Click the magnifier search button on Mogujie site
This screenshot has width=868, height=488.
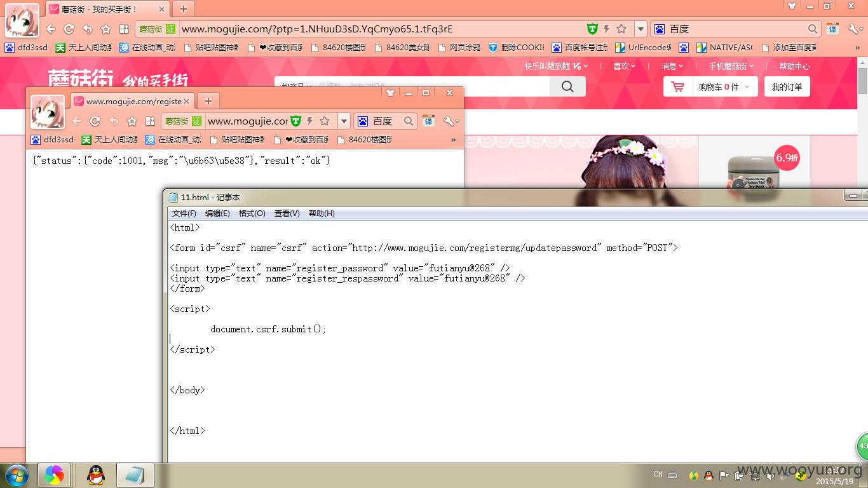[x=567, y=86]
